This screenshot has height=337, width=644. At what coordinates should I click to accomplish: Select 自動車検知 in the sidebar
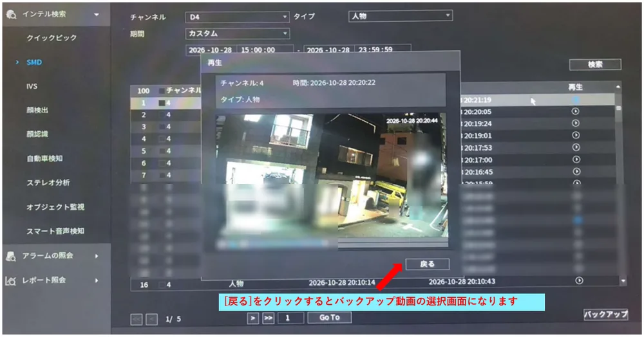45,158
